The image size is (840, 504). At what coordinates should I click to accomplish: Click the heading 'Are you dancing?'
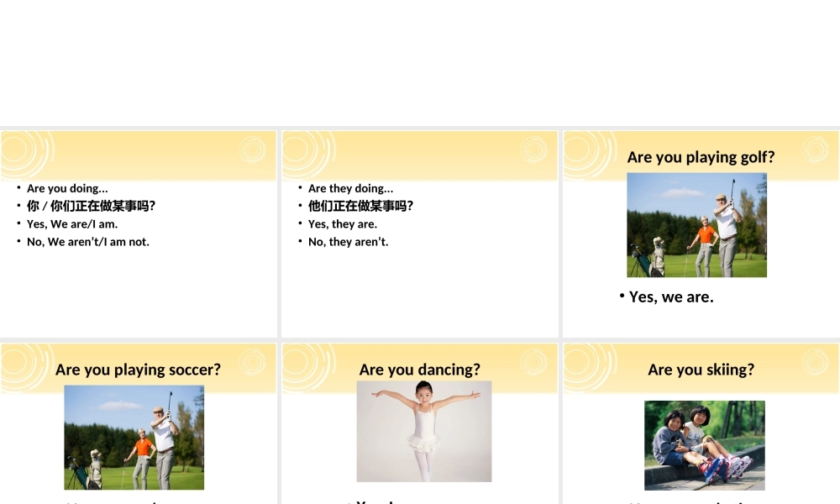419,370
